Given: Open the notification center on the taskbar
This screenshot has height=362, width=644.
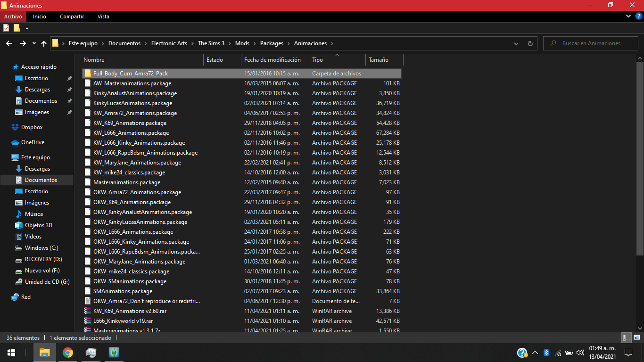Looking at the screenshot, I should (x=628, y=353).
